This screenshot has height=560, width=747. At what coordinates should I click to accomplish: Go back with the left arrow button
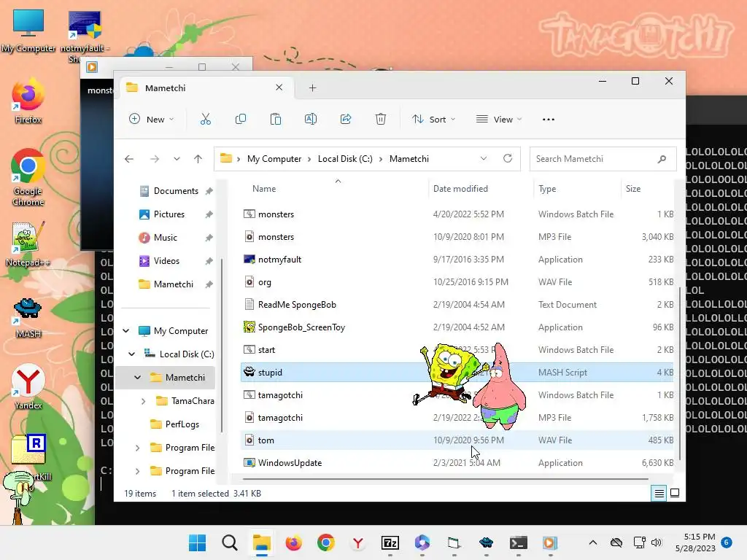point(129,159)
